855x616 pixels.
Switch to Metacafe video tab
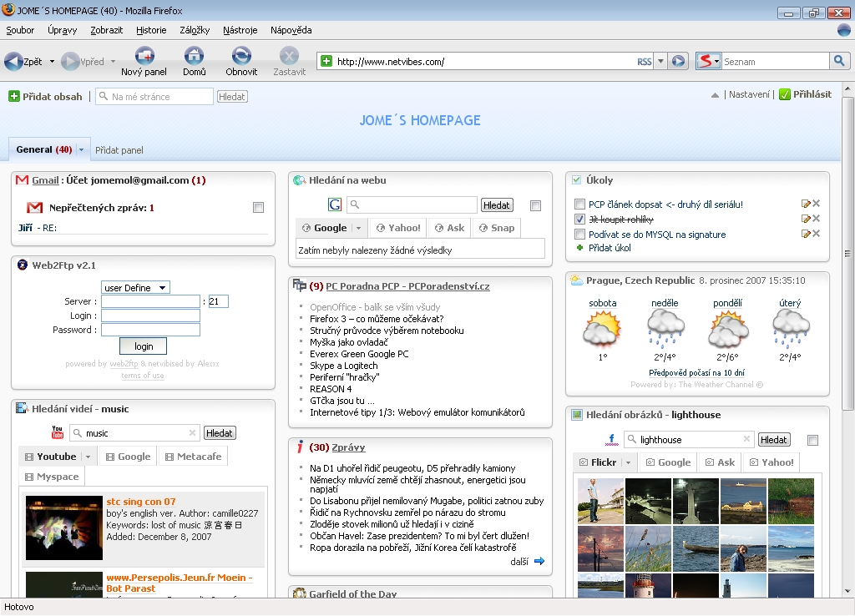pos(193,457)
